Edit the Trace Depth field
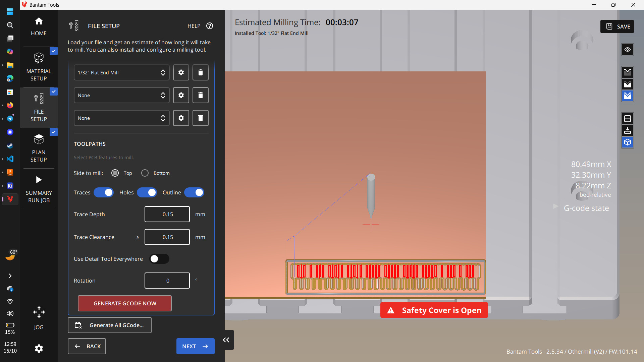The image size is (644, 362). tap(167, 214)
